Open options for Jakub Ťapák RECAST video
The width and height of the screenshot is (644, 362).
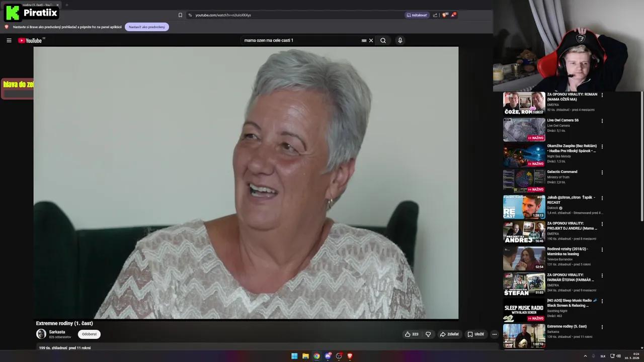pyautogui.click(x=602, y=198)
